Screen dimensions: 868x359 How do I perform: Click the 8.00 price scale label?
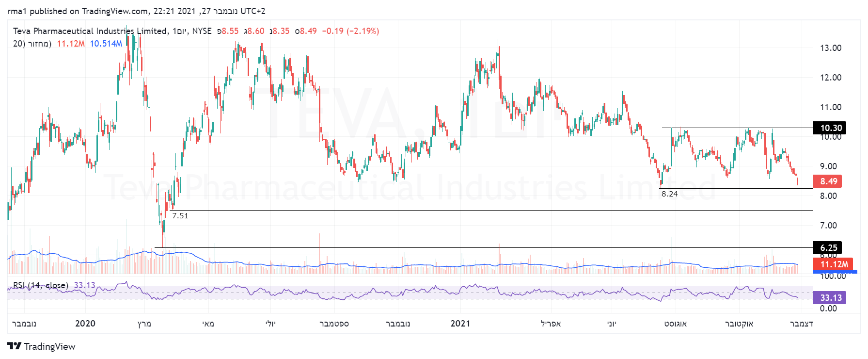pos(828,196)
